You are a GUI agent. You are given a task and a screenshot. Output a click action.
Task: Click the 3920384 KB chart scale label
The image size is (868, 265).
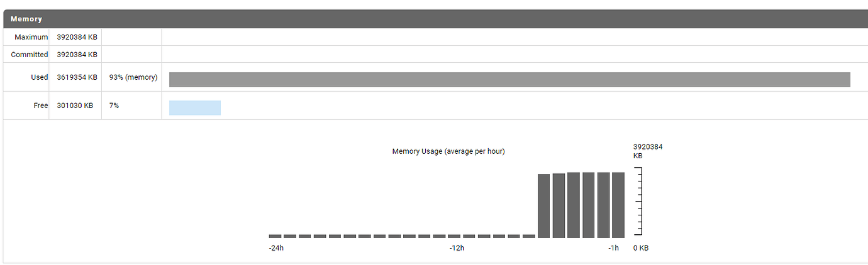pos(648,151)
